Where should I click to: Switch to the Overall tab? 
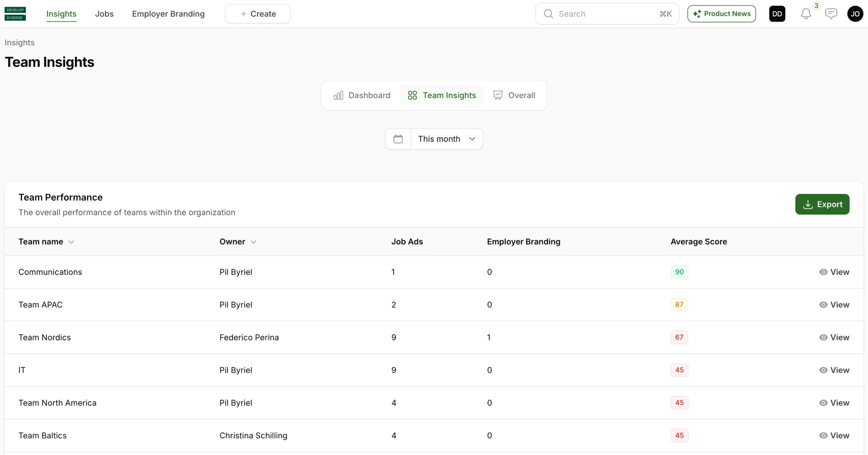514,95
